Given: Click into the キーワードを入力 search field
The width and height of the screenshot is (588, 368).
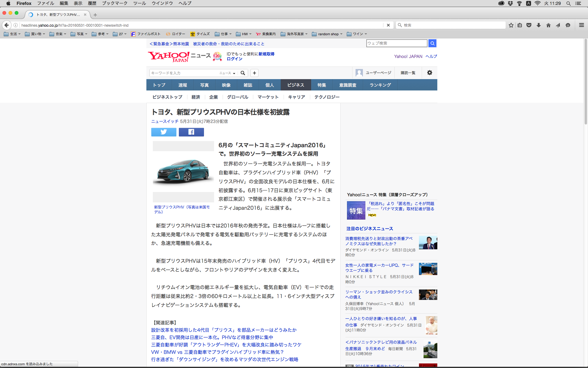Looking at the screenshot, I should (184, 73).
